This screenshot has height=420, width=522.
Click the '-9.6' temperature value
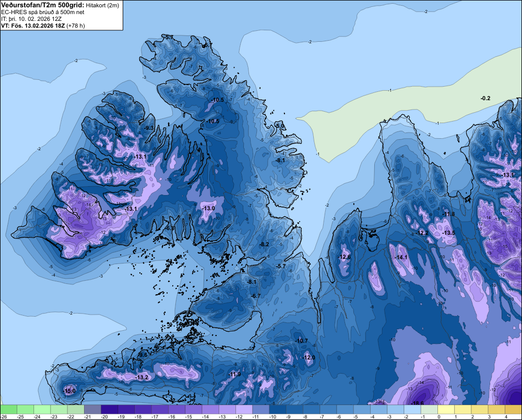(x=142, y=355)
